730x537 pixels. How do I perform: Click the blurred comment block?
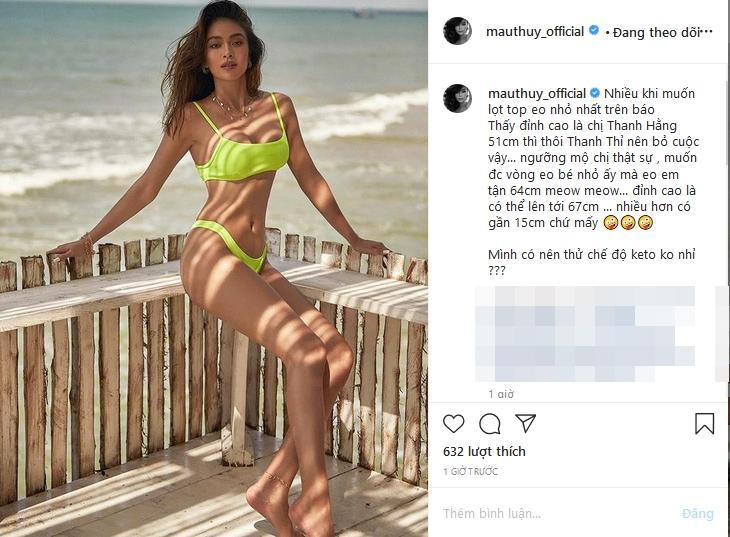click(x=585, y=333)
